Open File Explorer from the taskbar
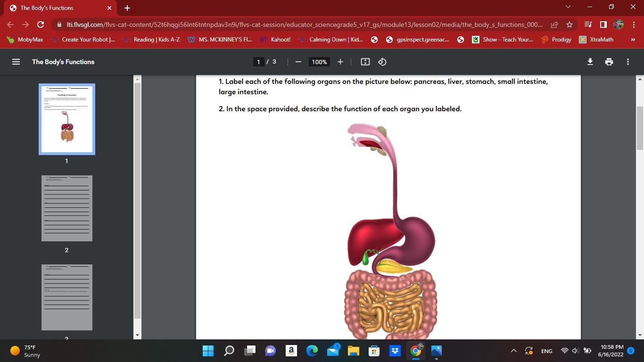This screenshot has width=644, height=362. pos(353,351)
